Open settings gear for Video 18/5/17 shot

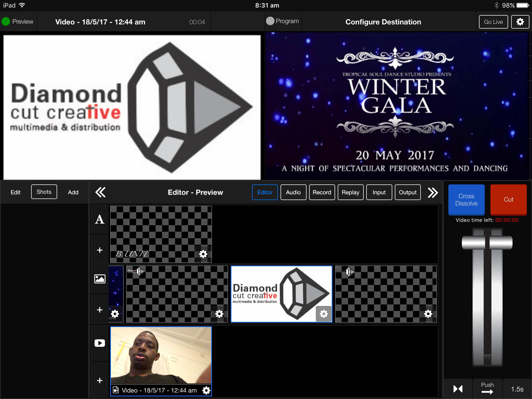click(206, 390)
